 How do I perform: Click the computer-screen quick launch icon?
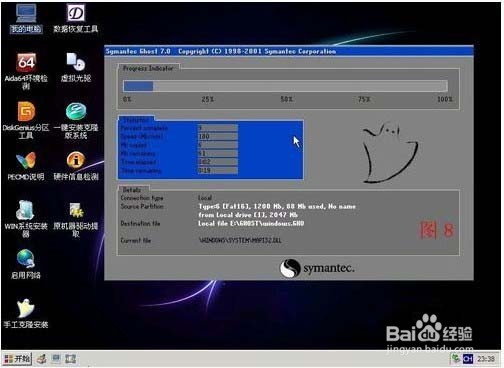point(56,359)
